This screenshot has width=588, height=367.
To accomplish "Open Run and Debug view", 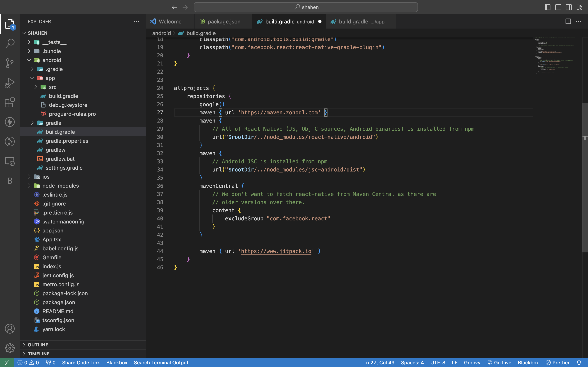I will coord(10,83).
